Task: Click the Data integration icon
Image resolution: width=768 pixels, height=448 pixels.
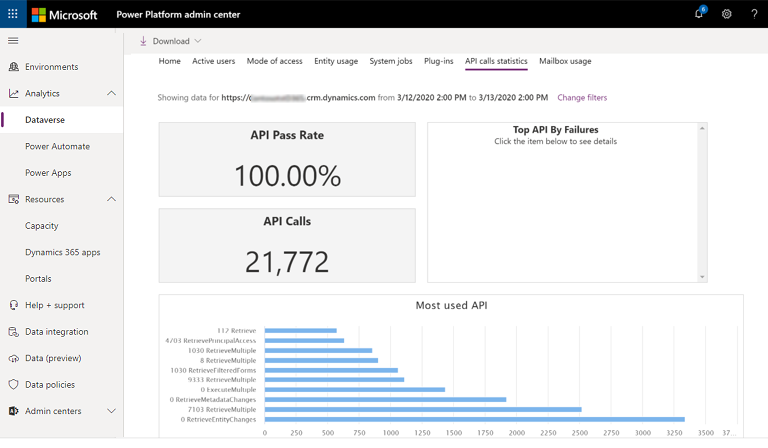Action: click(x=14, y=331)
